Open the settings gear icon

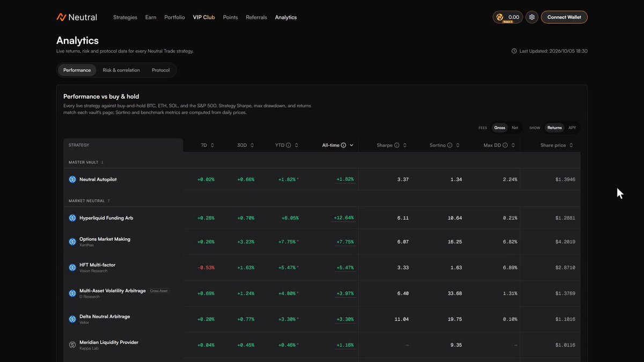[x=532, y=17]
